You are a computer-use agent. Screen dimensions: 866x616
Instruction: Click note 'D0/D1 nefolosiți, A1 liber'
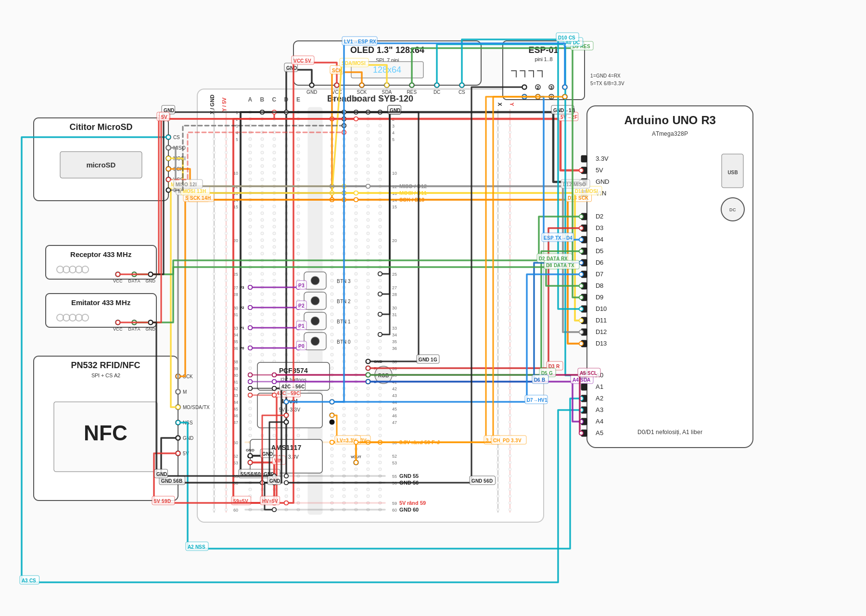point(670,432)
